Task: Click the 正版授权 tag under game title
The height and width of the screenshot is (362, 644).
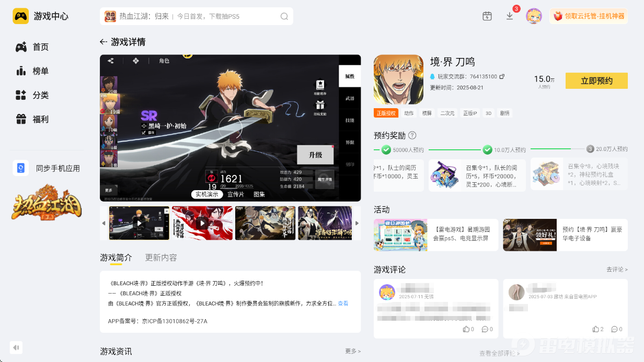Action: tap(386, 113)
